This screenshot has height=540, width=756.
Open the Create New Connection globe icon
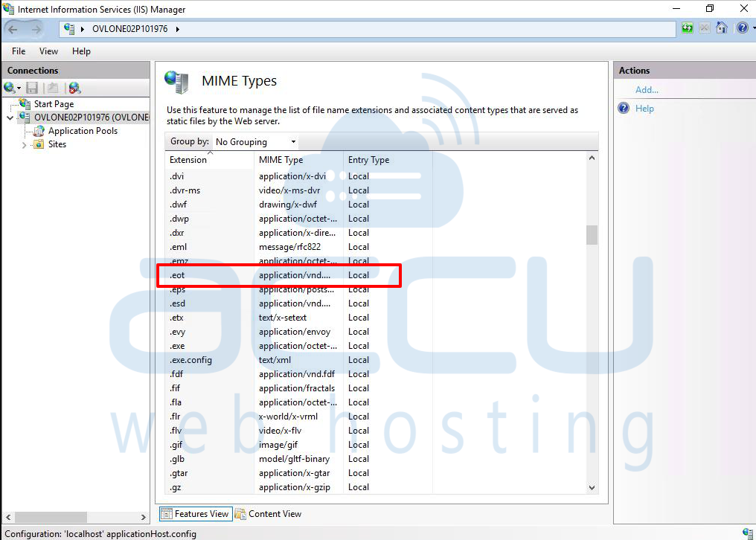(x=10, y=87)
